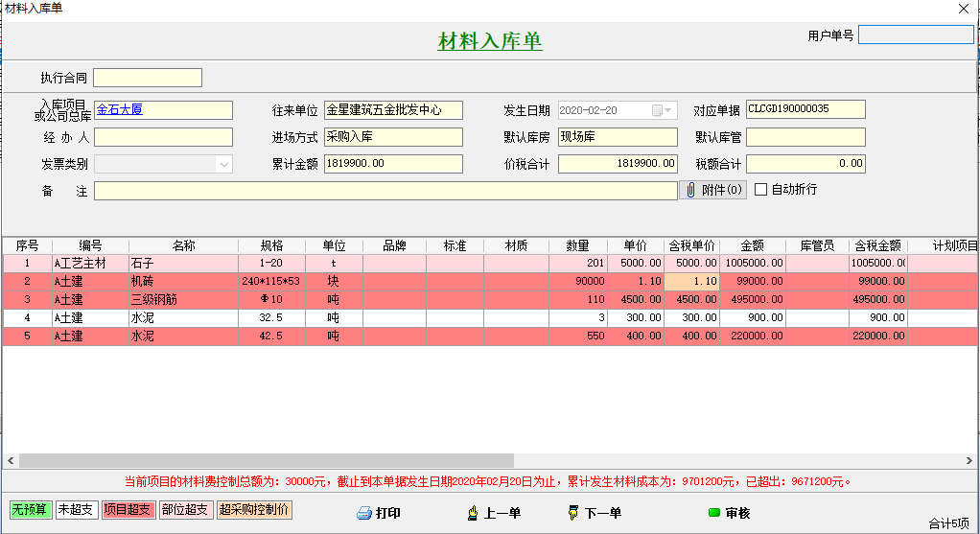
Task: Click the printer icon beside 打印
Action: [x=363, y=514]
